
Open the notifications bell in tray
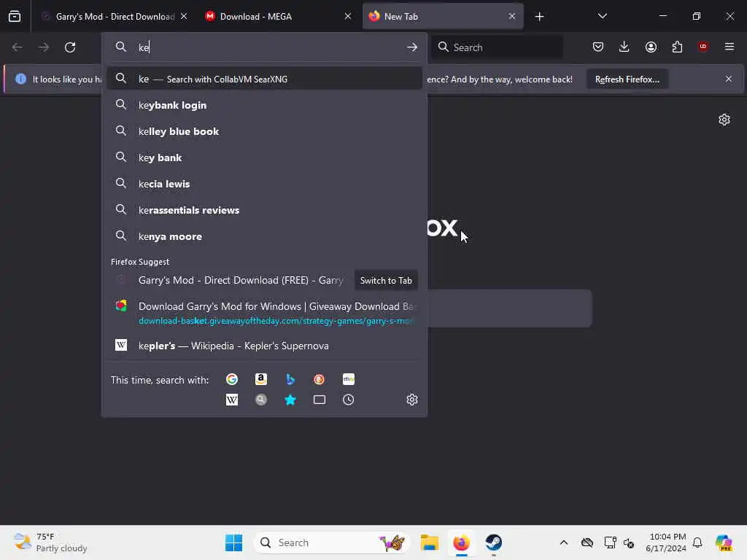[697, 542]
